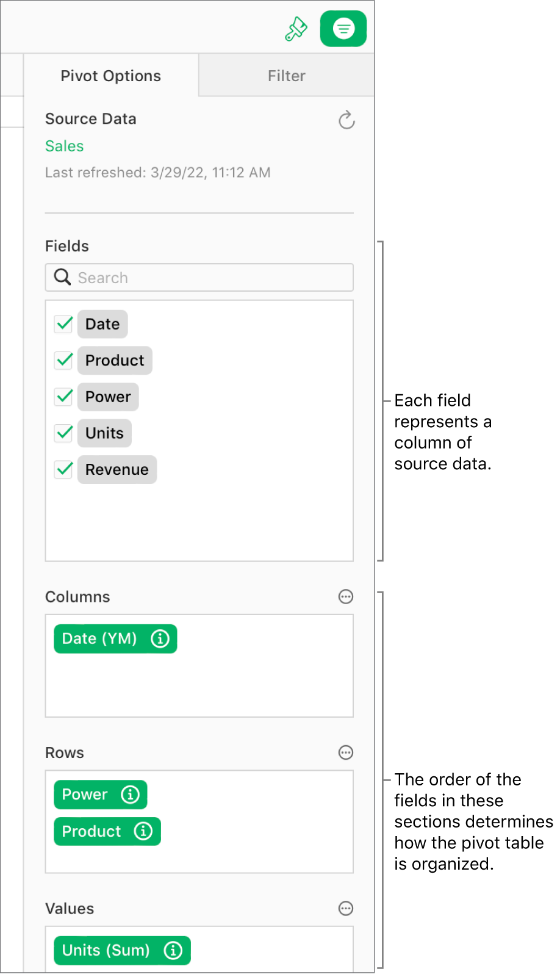Screen dimensions: 560x974
Task: Open the Format paintbrush panel
Action: point(296,27)
